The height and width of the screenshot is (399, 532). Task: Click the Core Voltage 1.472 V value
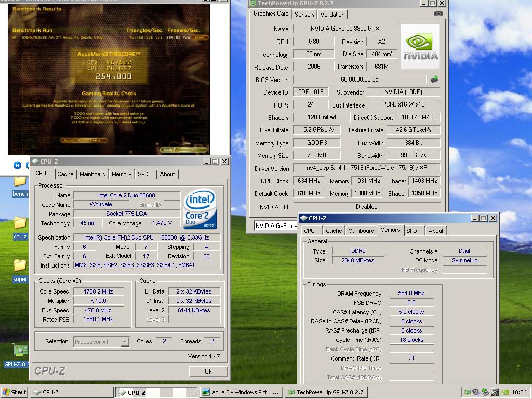pos(162,223)
